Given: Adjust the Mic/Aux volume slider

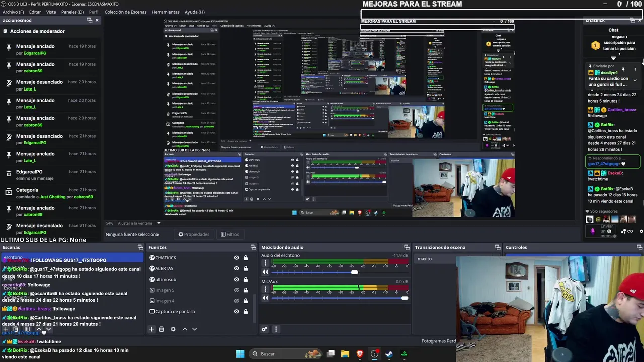Looking at the screenshot, I should 340,298.
